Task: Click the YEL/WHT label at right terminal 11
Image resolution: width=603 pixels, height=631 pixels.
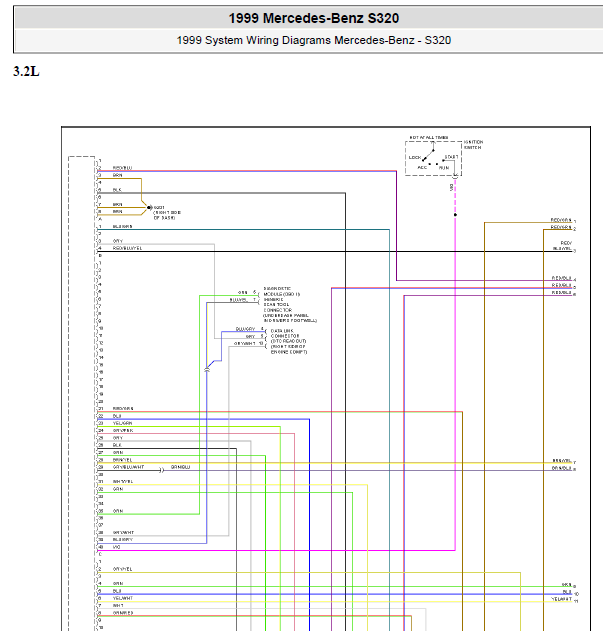Action: (562, 599)
